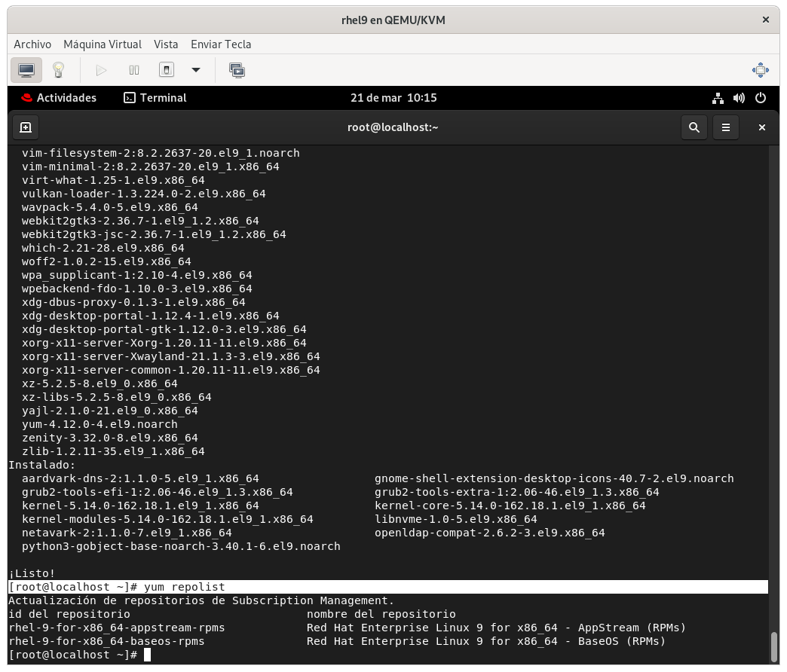Pause the virtual machine
The image size is (787, 672).
(x=134, y=70)
